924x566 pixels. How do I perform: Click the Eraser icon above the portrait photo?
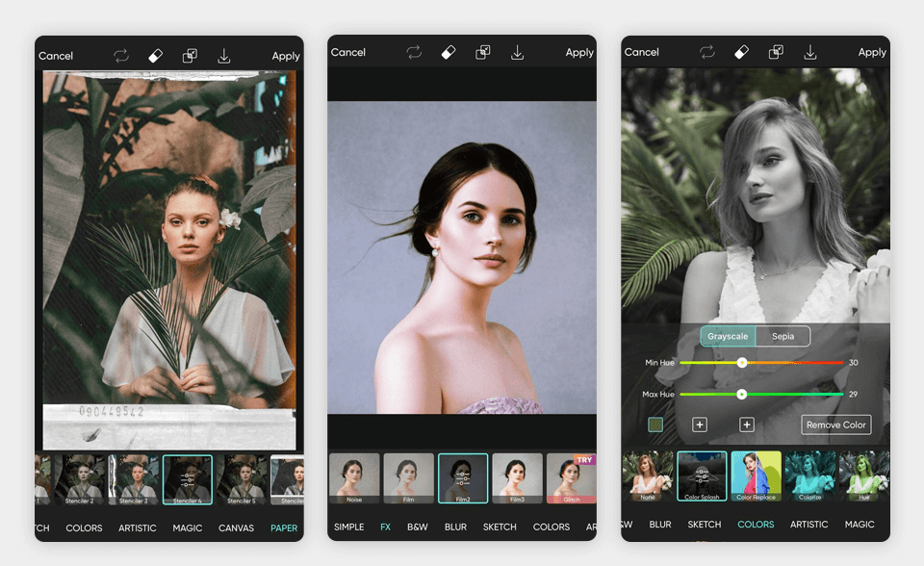pyautogui.click(x=449, y=52)
